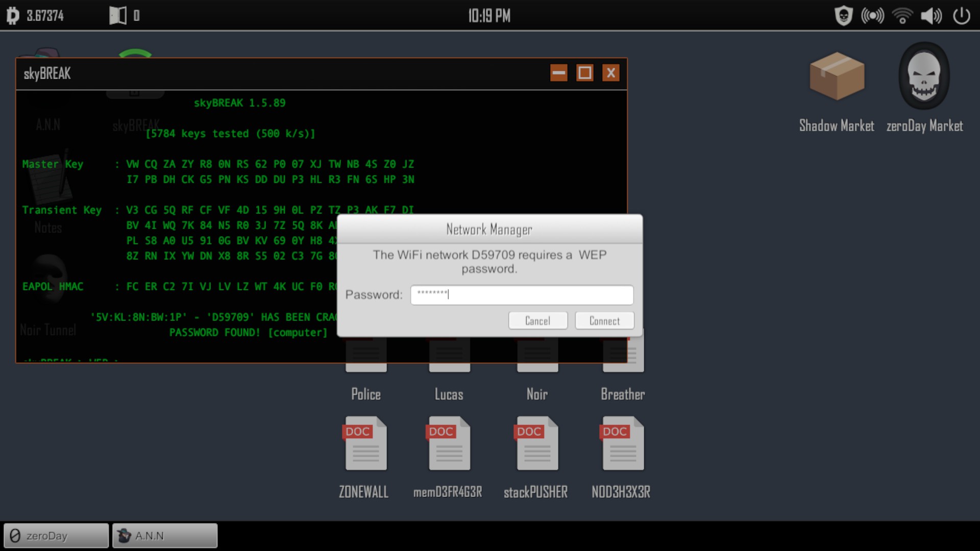Image resolution: width=980 pixels, height=551 pixels.
Task: Click the power icon in top bar
Action: (x=961, y=16)
